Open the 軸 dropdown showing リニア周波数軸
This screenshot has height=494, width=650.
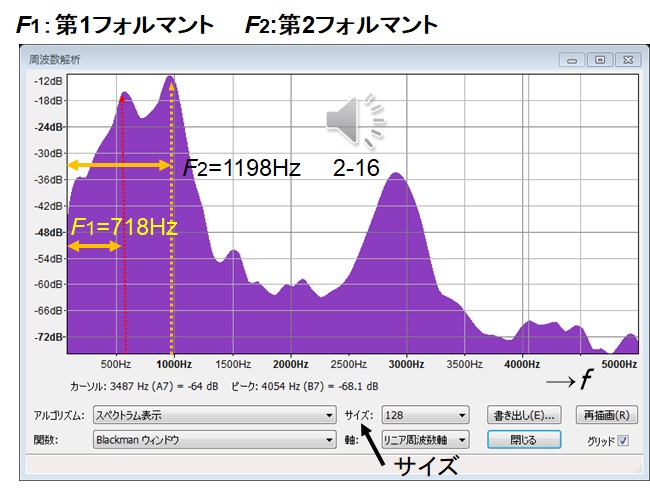pos(425,439)
